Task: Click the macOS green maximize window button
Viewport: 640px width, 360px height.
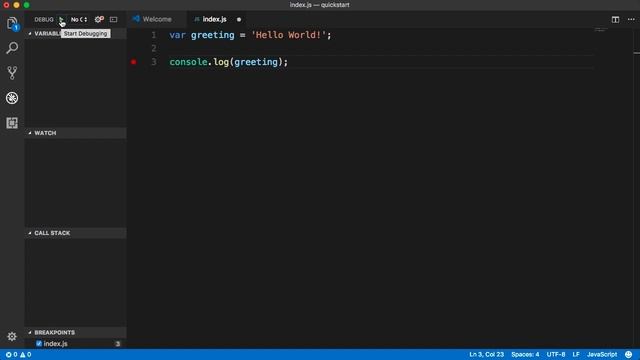Action: pos(27,5)
